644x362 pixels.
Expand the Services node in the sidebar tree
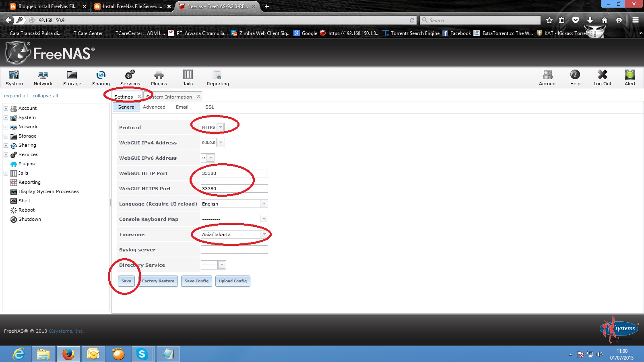(x=6, y=155)
